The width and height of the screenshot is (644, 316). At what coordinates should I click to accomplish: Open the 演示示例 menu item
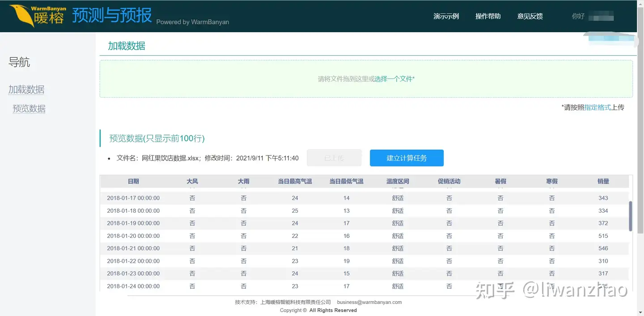click(446, 16)
